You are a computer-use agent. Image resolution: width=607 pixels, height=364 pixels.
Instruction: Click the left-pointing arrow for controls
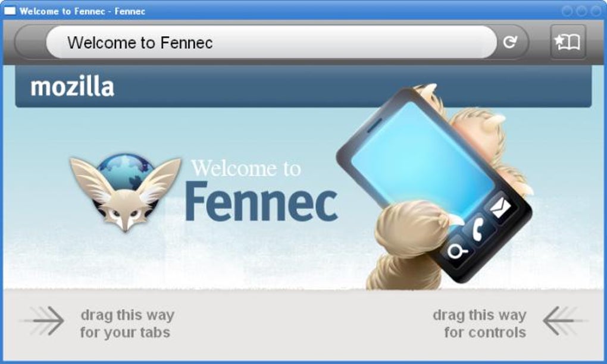point(564,321)
